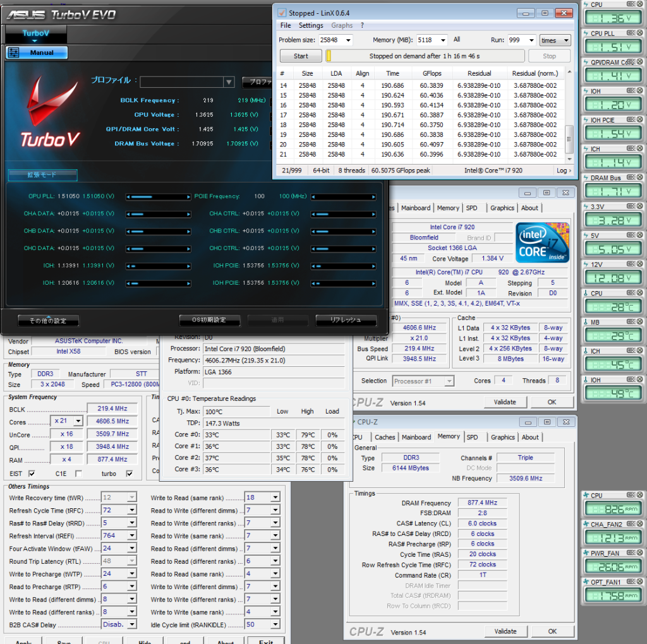Switch to SPD tab in upper CPU-Z window

[471, 208]
